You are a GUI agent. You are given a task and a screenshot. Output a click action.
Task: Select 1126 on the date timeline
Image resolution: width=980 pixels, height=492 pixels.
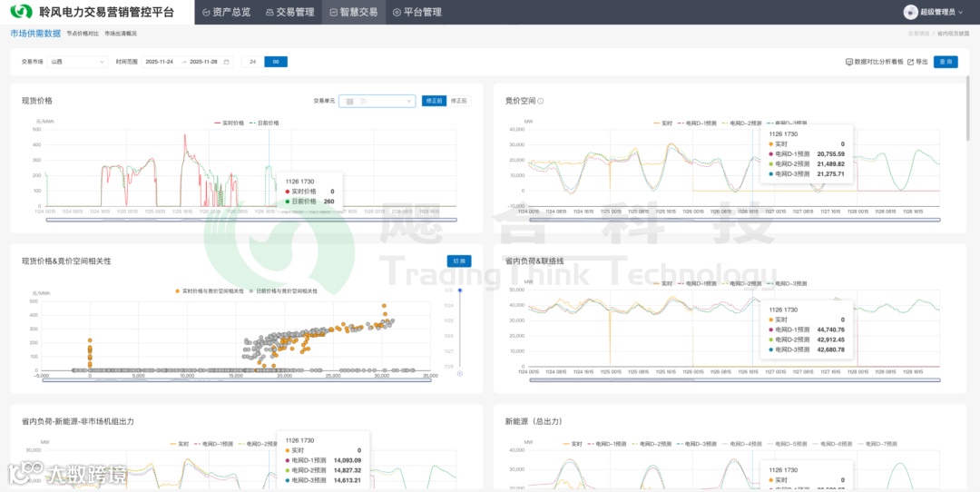point(449,337)
